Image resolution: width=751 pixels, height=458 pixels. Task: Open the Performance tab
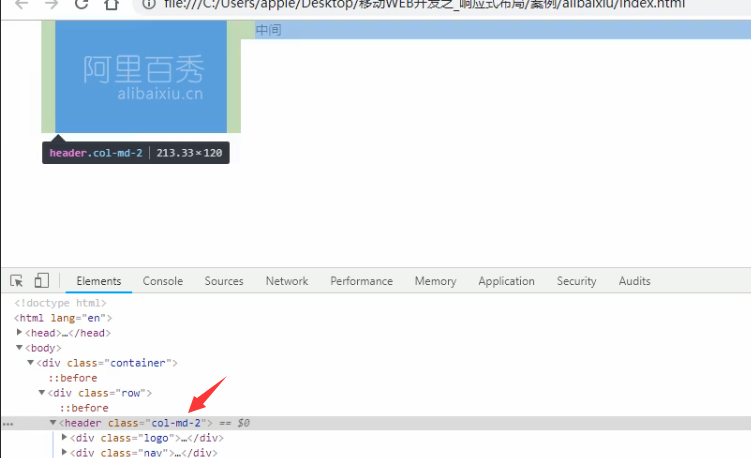(362, 281)
